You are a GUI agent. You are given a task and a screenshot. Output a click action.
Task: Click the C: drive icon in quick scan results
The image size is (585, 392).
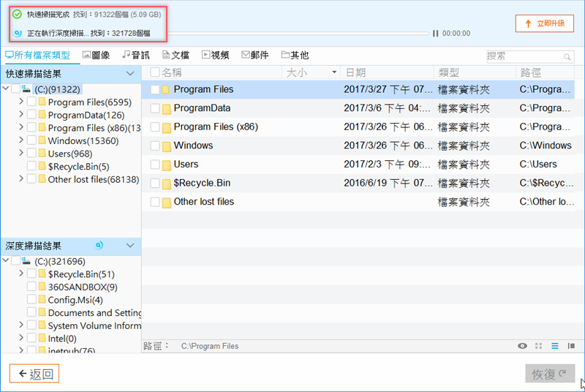[x=26, y=89]
